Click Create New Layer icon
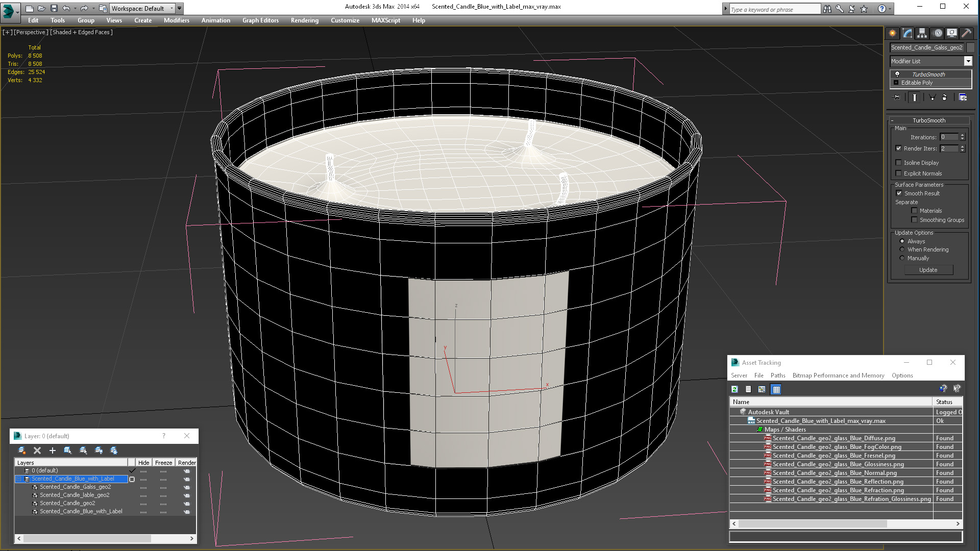 (x=22, y=450)
